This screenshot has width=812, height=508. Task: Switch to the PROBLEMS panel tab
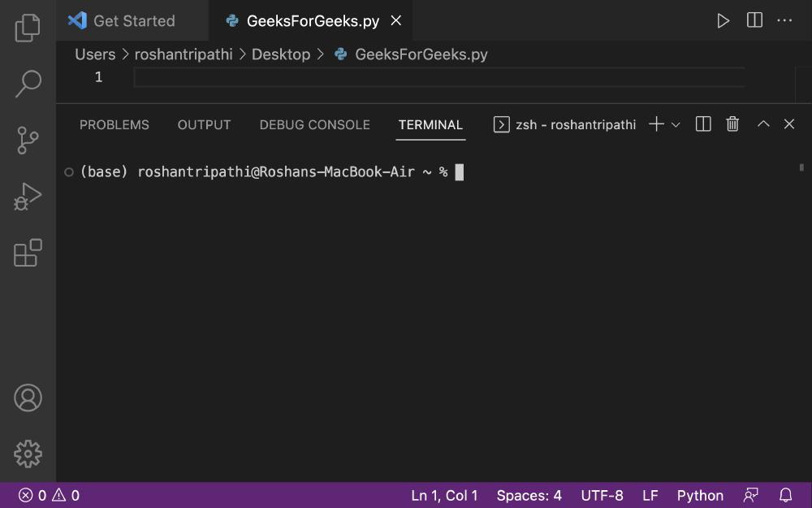pos(114,125)
